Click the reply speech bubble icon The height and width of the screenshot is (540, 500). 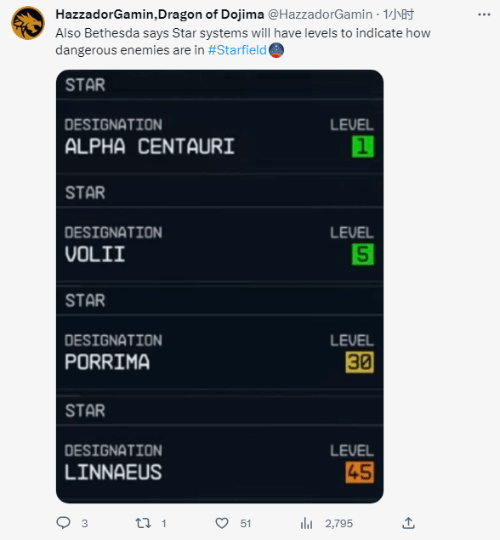(63, 523)
